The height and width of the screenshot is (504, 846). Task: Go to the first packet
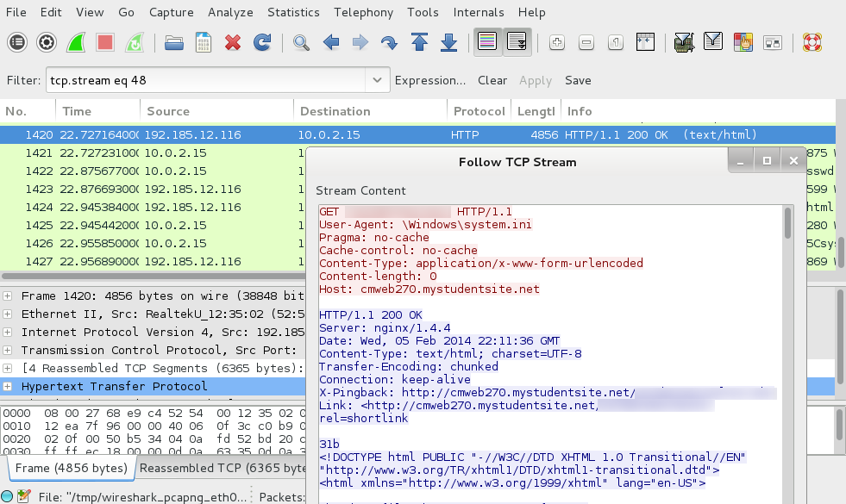[x=419, y=42]
